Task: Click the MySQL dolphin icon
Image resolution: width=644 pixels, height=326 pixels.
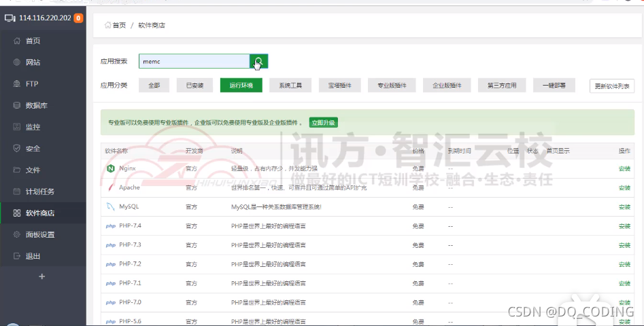Action: point(110,206)
